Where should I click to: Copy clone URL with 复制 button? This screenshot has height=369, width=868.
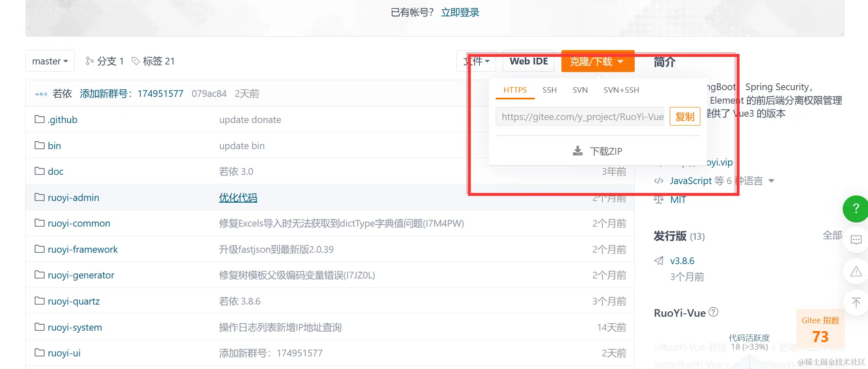pyautogui.click(x=685, y=117)
